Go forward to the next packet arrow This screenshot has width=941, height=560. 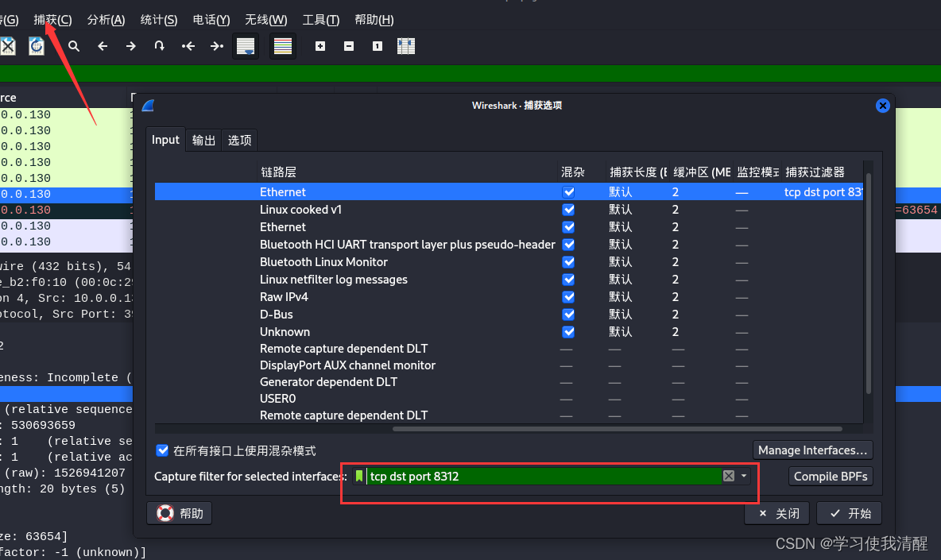point(131,46)
